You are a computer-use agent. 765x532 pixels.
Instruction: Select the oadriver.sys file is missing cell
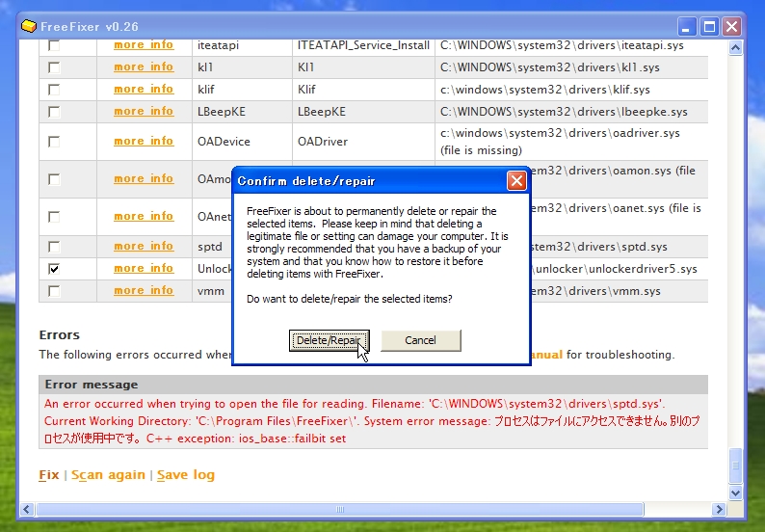coord(571,142)
